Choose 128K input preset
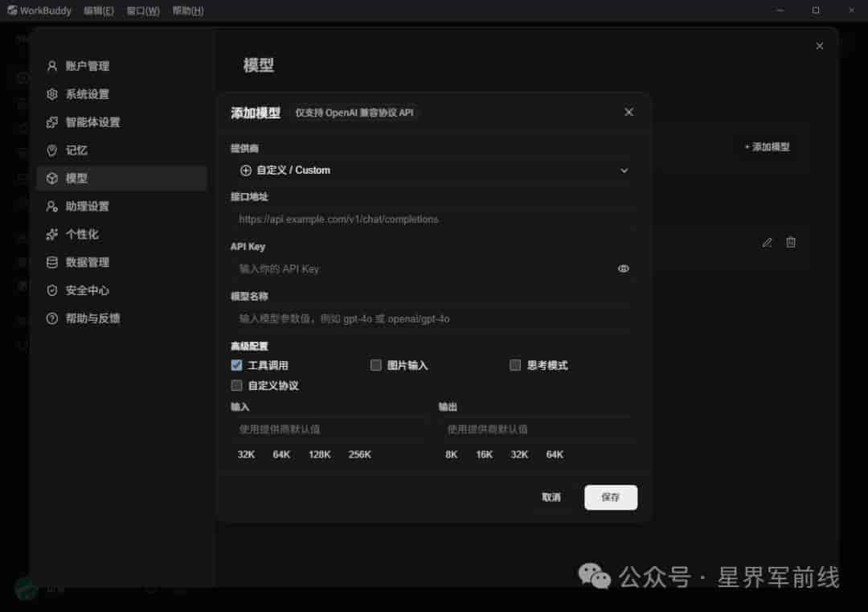Viewport: 868px width, 612px height. click(x=319, y=454)
